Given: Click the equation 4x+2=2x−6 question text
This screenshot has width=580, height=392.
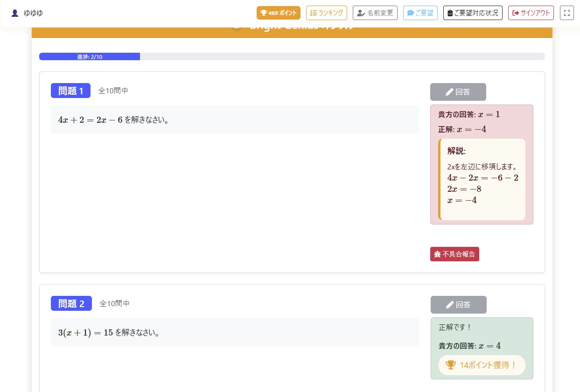Looking at the screenshot, I should coord(90,120).
